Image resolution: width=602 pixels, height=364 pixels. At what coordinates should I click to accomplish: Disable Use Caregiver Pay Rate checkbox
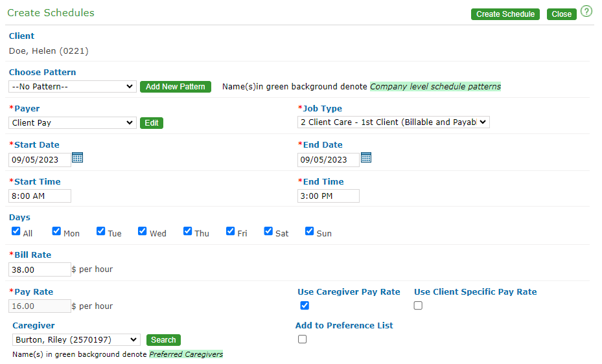305,306
